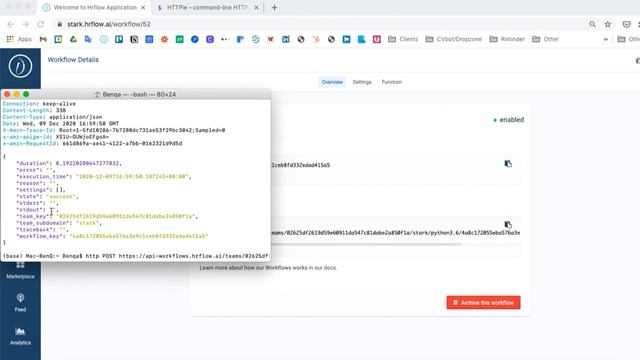Reload the current page

pos(40,24)
